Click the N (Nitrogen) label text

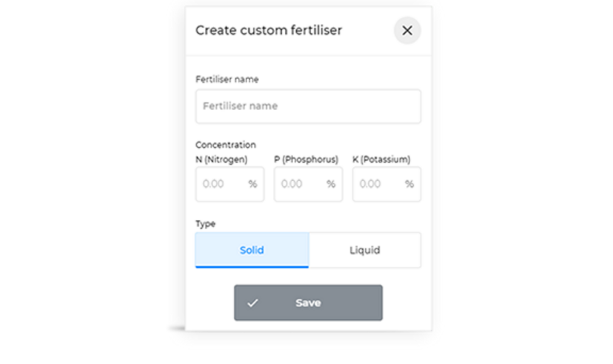tap(221, 159)
